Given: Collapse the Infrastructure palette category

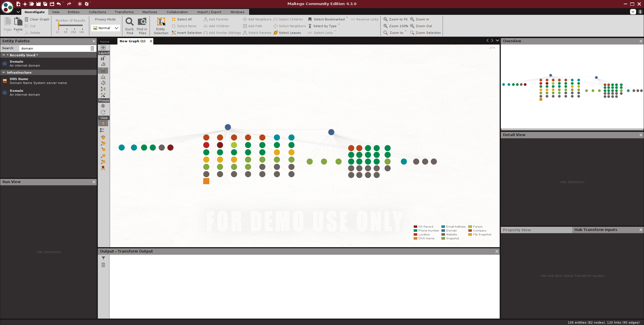Looking at the screenshot, I should 4,73.
